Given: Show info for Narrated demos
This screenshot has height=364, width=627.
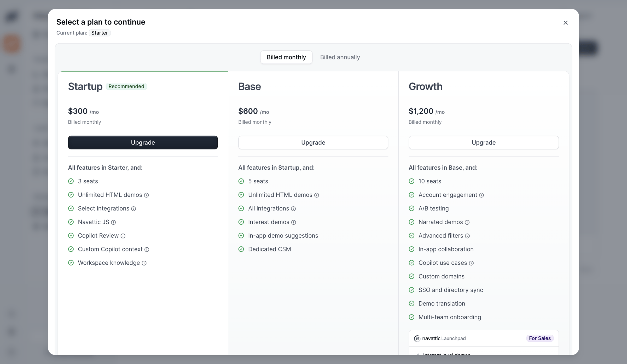Looking at the screenshot, I should click(x=467, y=222).
